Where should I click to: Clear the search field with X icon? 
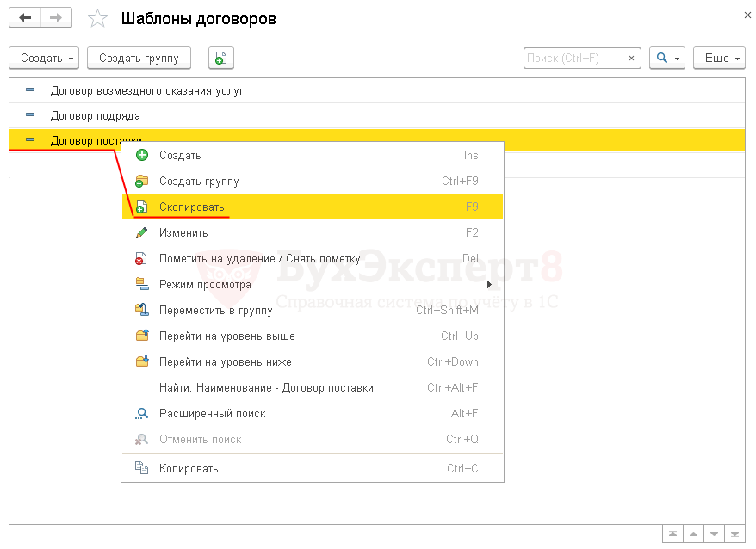[632, 59]
